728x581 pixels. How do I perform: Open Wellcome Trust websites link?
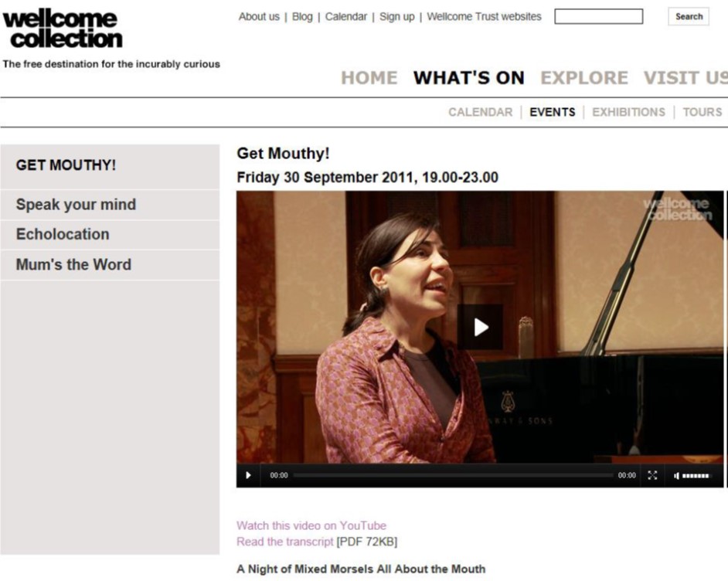pos(485,17)
